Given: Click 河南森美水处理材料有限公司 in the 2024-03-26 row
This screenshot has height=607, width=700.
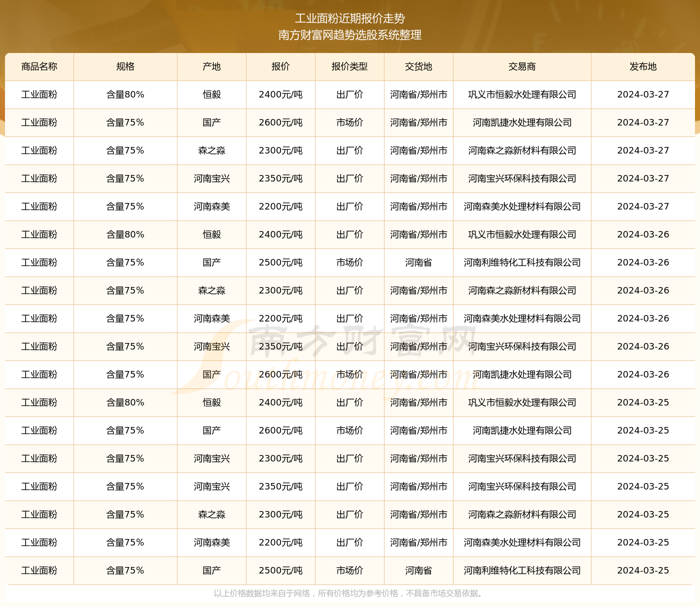Looking at the screenshot, I should click(522, 318).
